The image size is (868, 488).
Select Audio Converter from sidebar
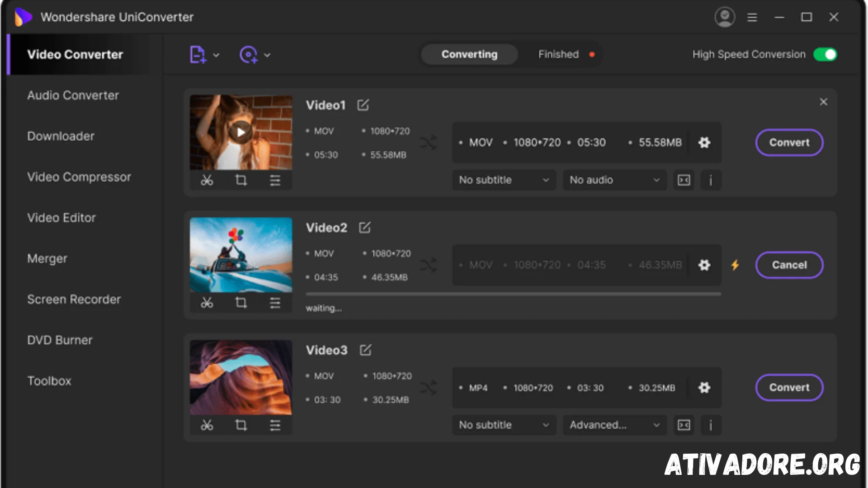(x=73, y=95)
